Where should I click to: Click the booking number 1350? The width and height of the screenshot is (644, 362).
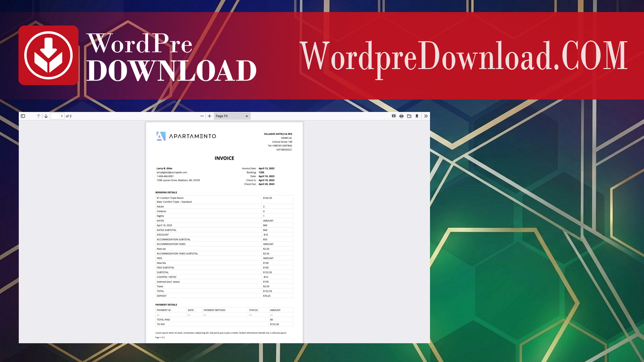pos(261,172)
